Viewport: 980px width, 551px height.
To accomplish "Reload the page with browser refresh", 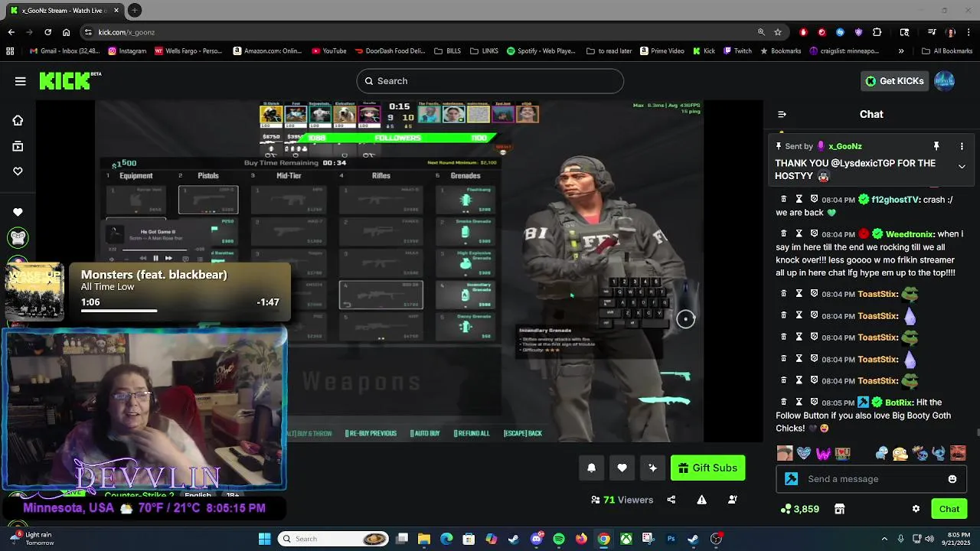I will [47, 32].
